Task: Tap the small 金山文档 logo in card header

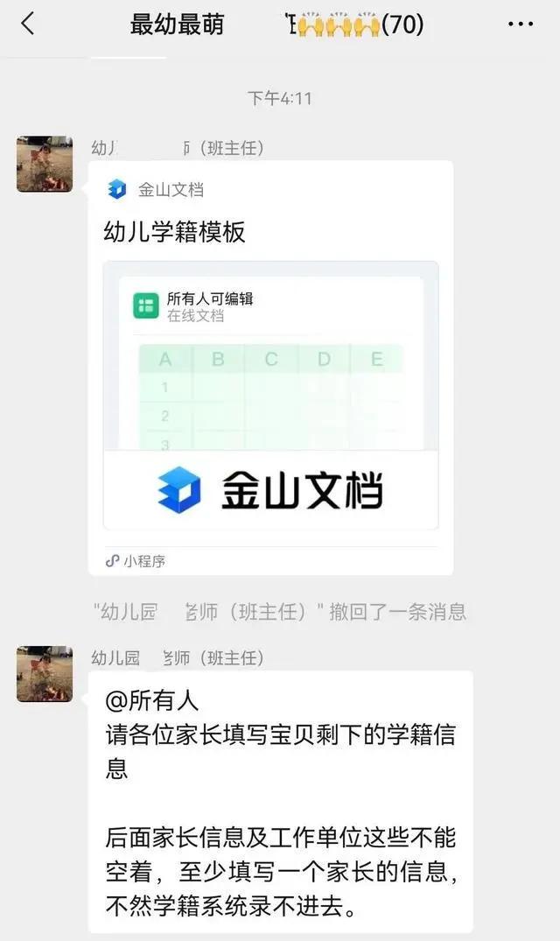Action: pos(117,189)
